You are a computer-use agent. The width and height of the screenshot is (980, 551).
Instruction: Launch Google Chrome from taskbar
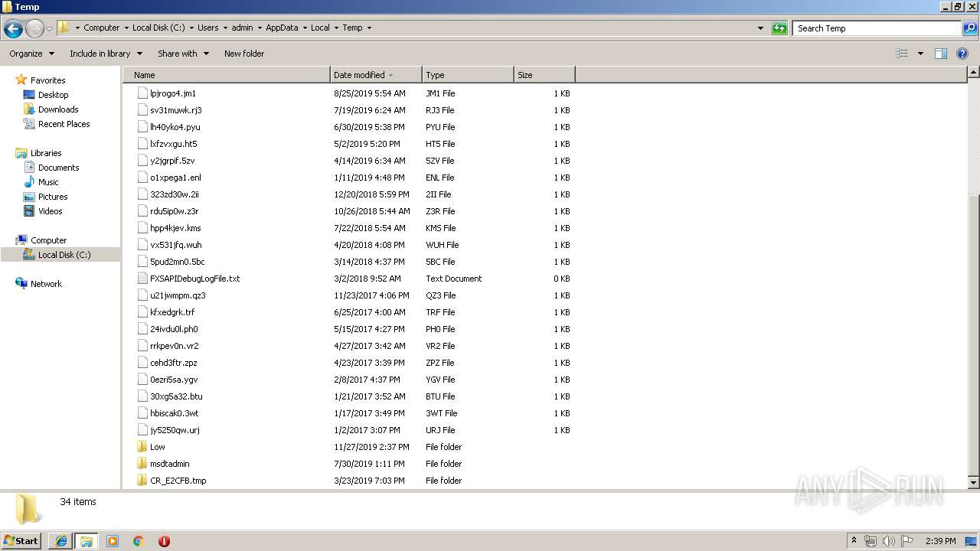pos(139,541)
